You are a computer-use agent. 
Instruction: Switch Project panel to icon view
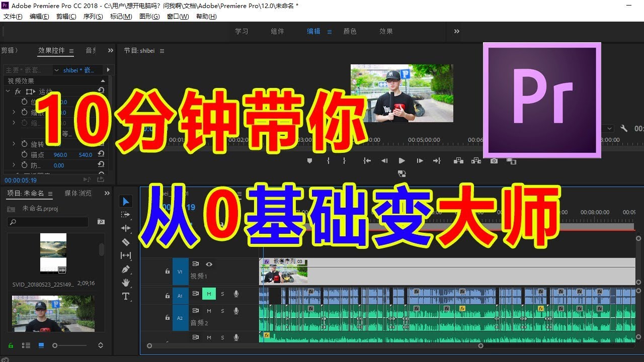41,345
